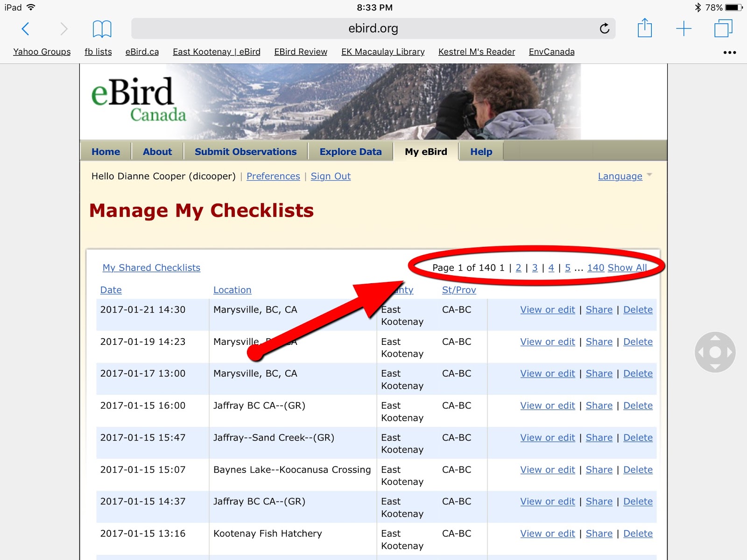View or edit 2017-01-17 13:00 checklist
The image size is (747, 560).
coord(548,374)
